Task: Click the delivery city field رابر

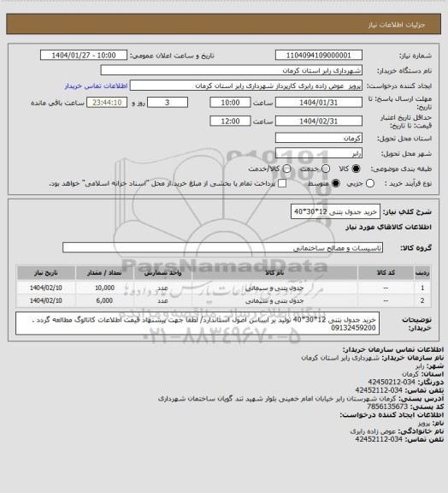Action: (x=319, y=153)
